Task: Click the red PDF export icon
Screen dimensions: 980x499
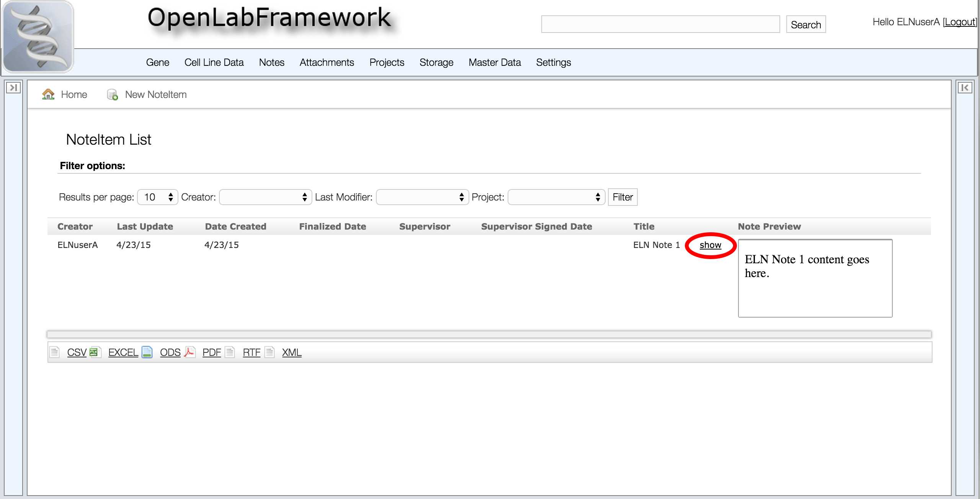Action: click(x=189, y=352)
